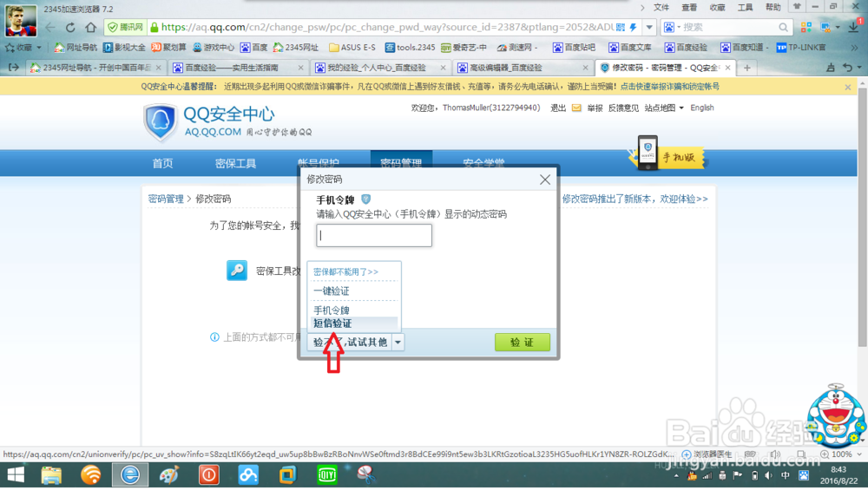Click 密保都不能用了>> link
Screen dimensions: 868x490
pyautogui.click(x=346, y=271)
